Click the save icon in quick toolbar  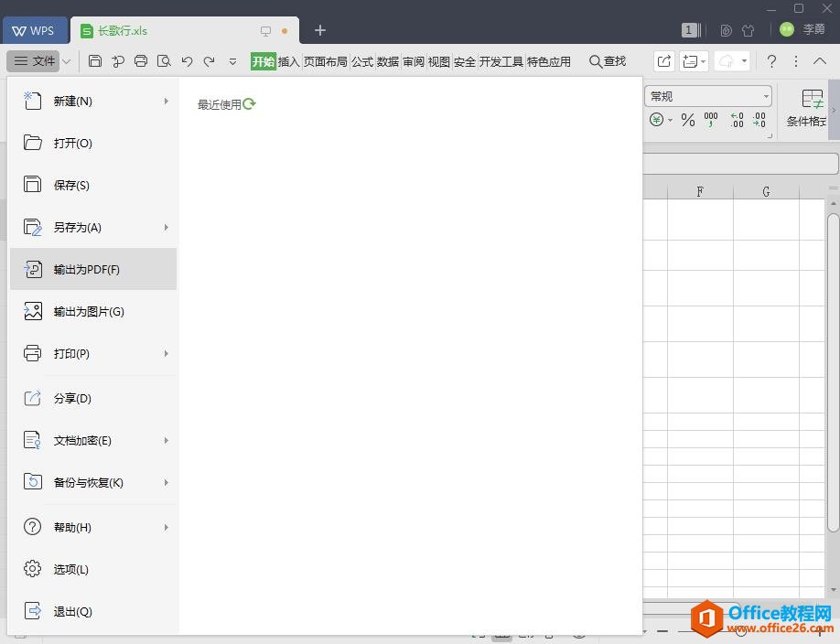click(95, 61)
